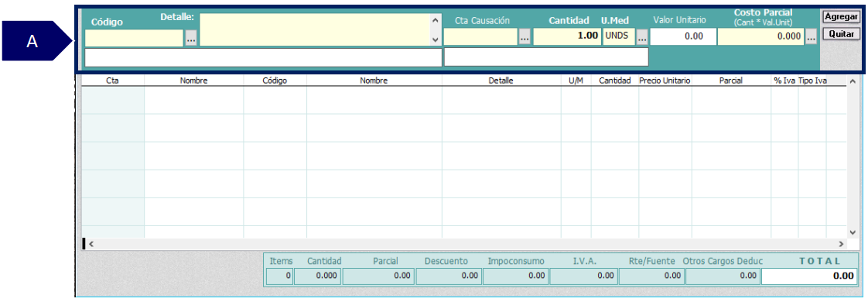Open the Costo Parcial ellipsis button

tap(811, 38)
